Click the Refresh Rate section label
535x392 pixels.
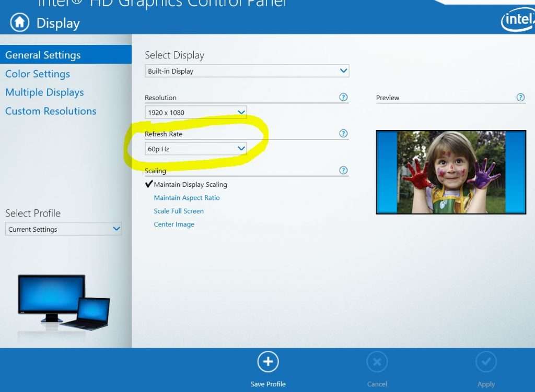point(164,134)
